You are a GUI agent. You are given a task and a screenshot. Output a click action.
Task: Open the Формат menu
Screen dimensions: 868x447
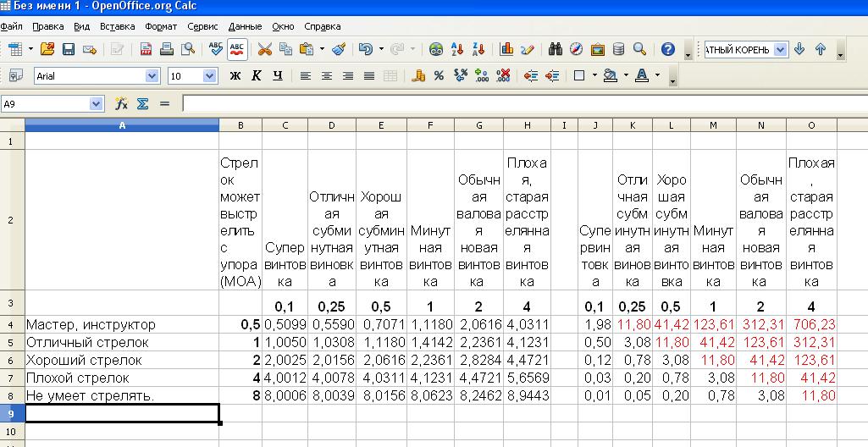click(161, 26)
